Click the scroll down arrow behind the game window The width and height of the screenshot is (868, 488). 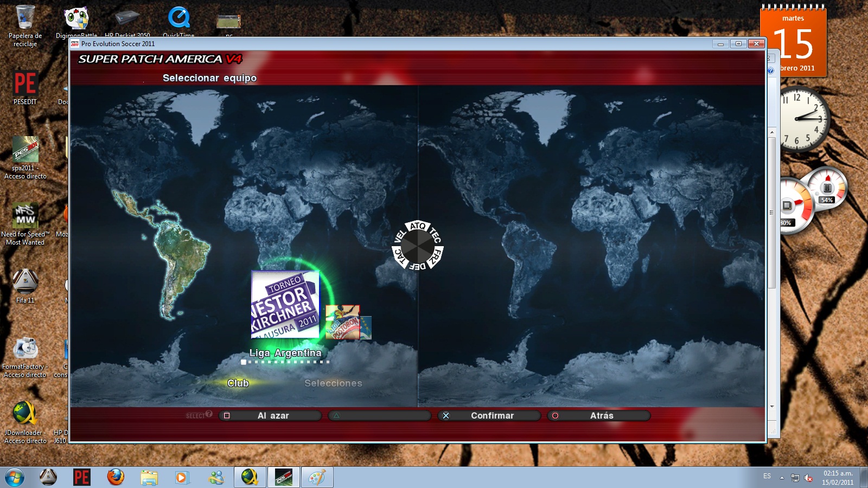772,406
